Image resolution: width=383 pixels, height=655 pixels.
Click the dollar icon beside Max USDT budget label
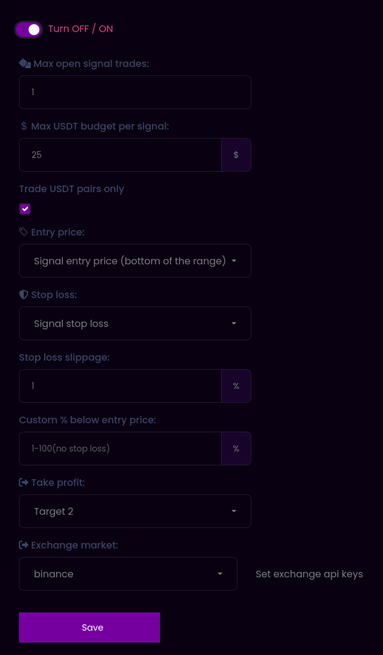coord(24,126)
